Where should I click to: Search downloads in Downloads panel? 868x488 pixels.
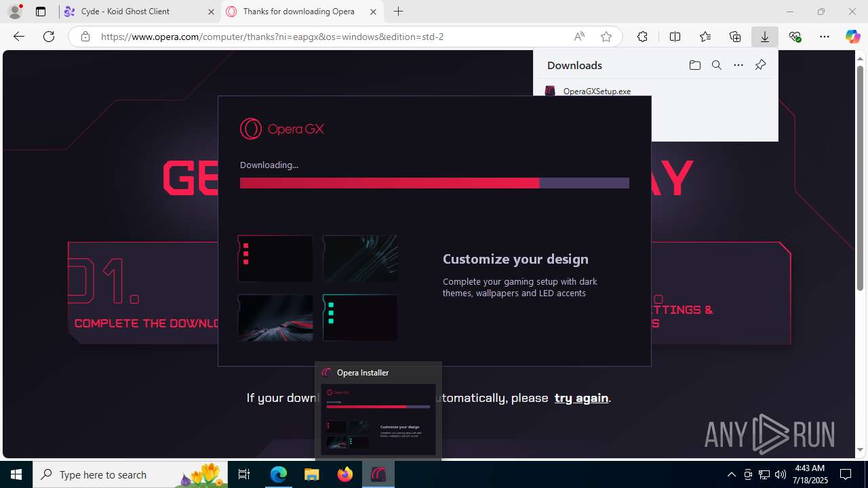pyautogui.click(x=716, y=65)
